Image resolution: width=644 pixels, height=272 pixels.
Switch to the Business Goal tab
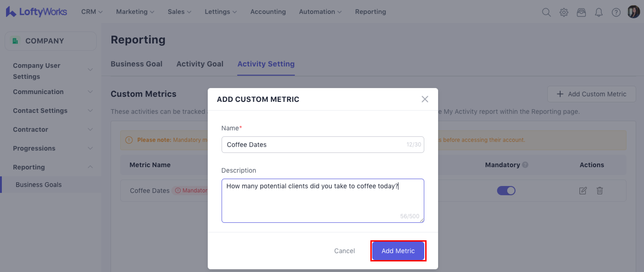[x=136, y=64]
